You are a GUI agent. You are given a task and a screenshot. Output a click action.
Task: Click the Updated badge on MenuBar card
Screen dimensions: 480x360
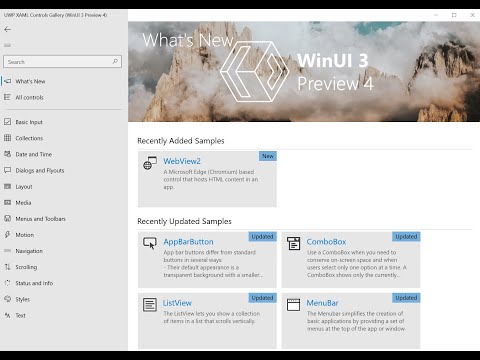coord(406,298)
